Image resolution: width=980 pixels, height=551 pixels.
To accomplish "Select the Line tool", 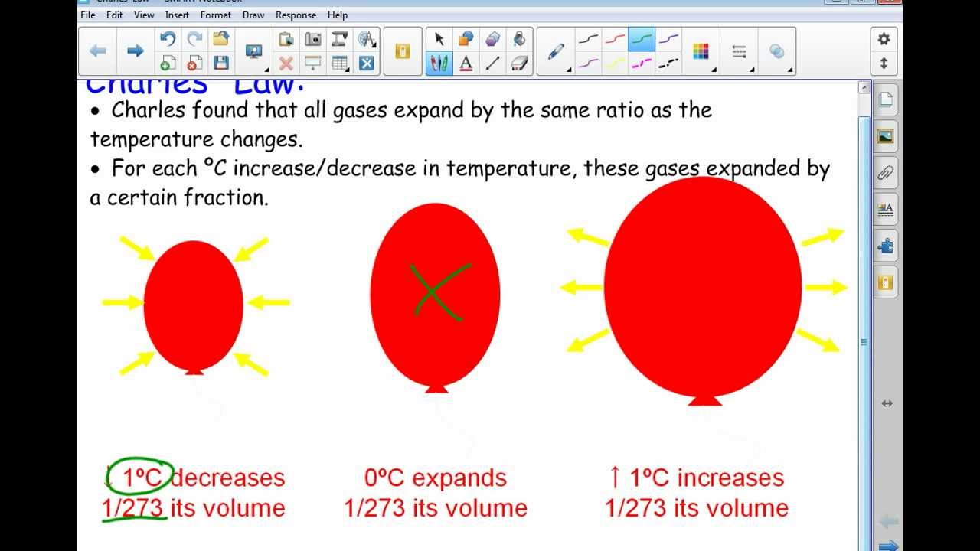I will (492, 64).
